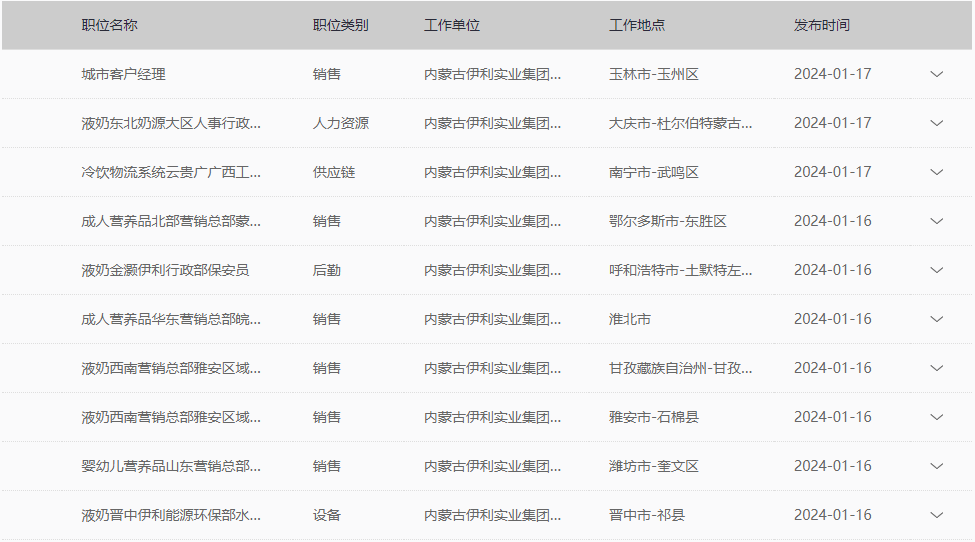The image size is (975, 542).
Task: Select 销售 in the 鄂尔多斯市 row
Action: (x=326, y=221)
